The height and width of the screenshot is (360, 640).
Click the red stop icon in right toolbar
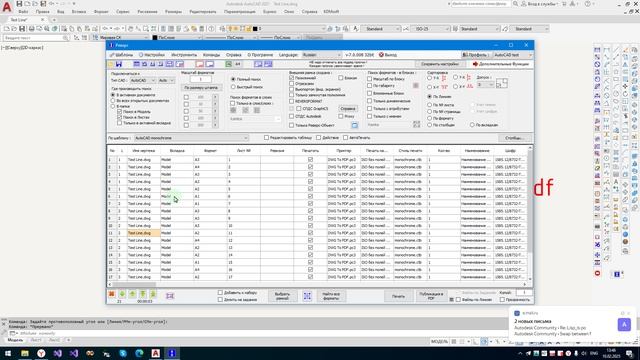(x=598, y=273)
